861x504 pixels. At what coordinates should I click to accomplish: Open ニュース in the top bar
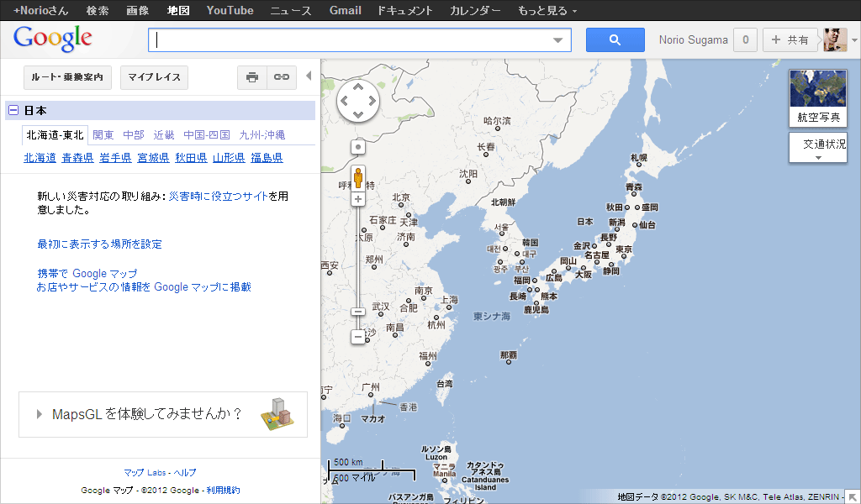[290, 10]
